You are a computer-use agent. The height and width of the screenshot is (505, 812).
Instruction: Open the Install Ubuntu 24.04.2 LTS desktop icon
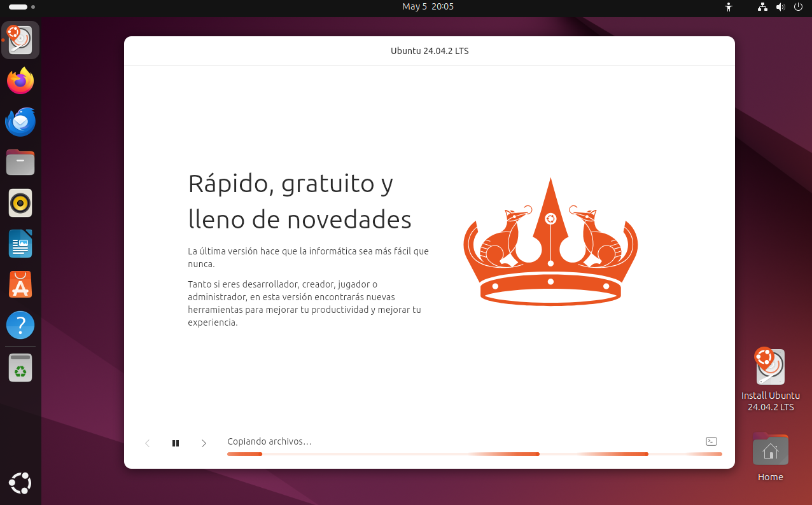pyautogui.click(x=770, y=367)
